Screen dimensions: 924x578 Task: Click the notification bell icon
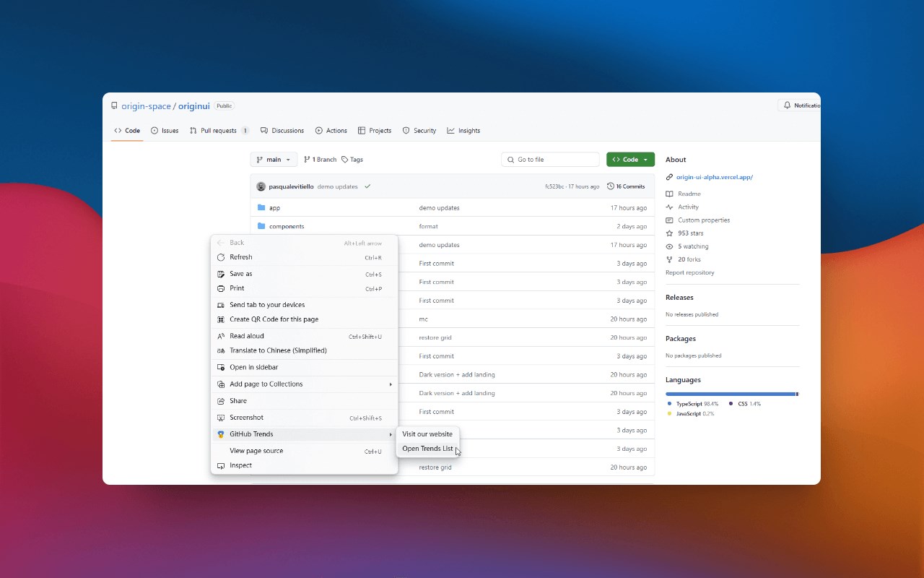point(787,105)
